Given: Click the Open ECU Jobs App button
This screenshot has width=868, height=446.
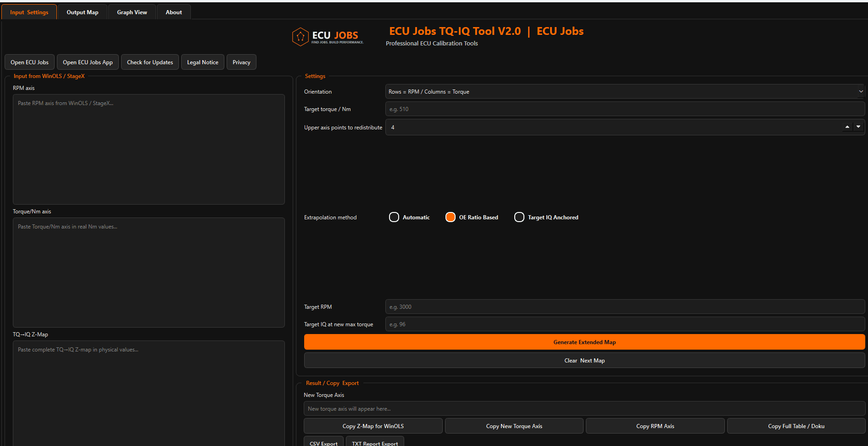Looking at the screenshot, I should pyautogui.click(x=88, y=62).
